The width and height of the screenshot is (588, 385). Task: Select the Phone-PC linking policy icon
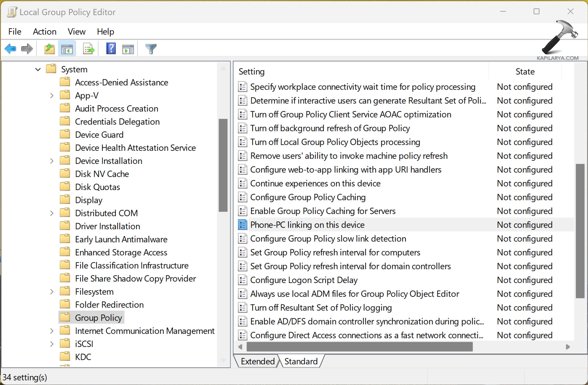click(x=243, y=225)
